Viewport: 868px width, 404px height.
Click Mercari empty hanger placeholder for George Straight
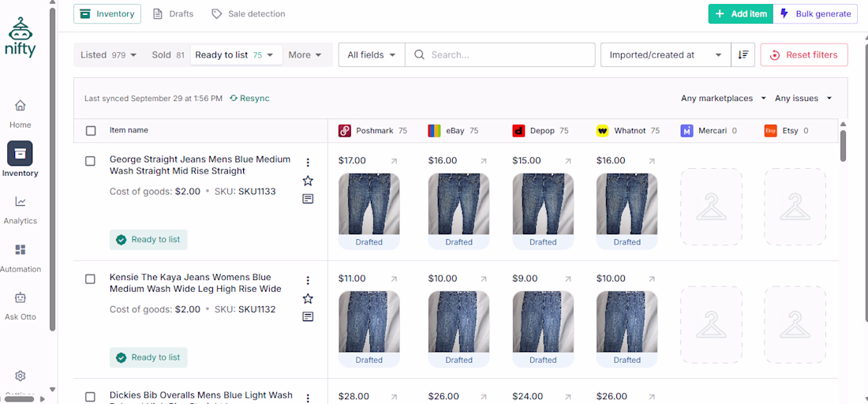pyautogui.click(x=711, y=207)
